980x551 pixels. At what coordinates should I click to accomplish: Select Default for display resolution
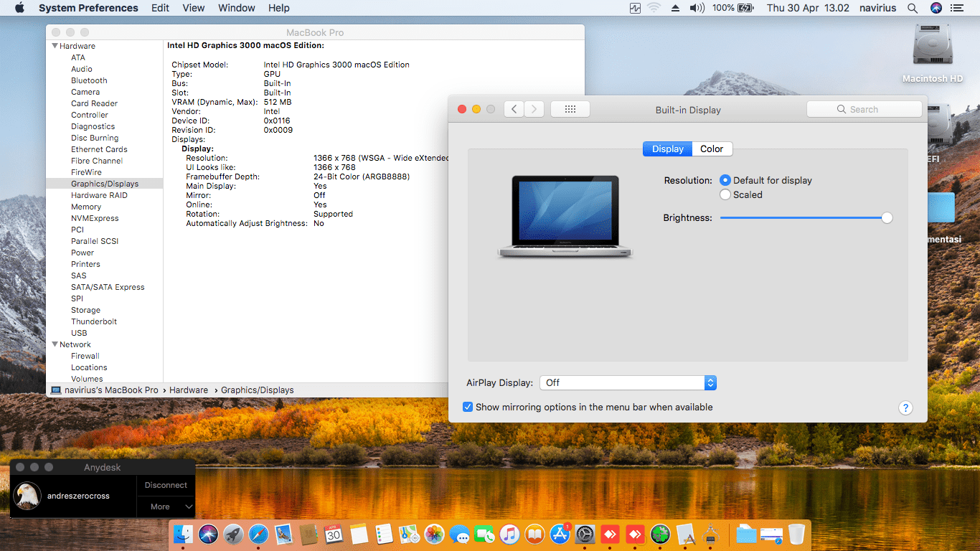click(x=725, y=180)
